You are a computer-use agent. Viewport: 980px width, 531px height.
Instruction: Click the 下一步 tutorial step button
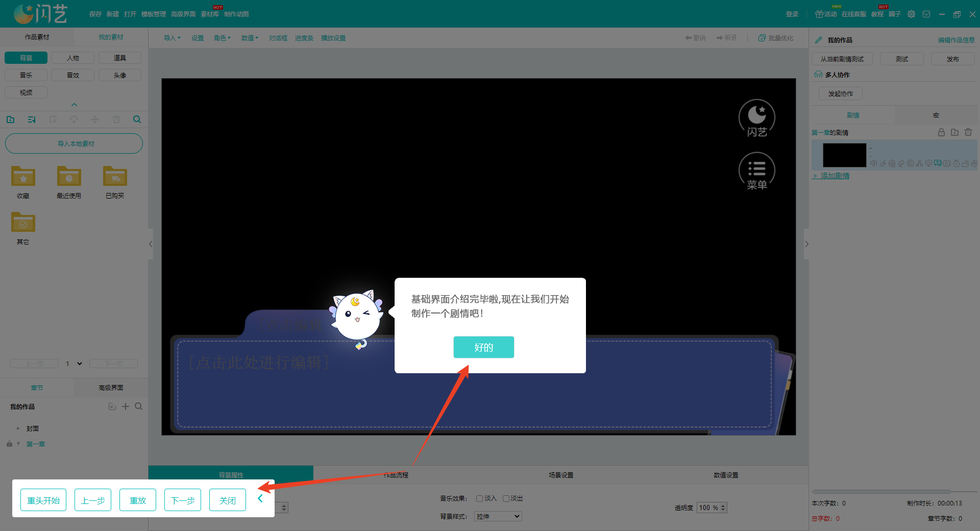pos(183,500)
